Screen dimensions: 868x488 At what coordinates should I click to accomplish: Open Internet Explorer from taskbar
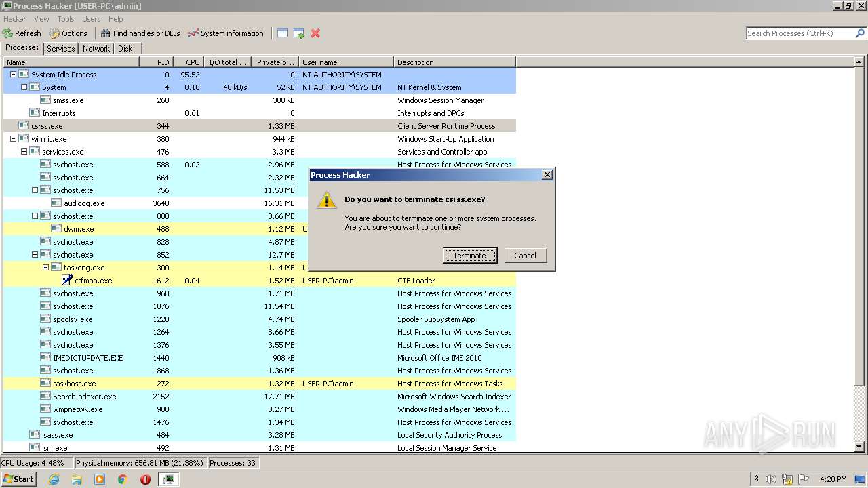click(54, 479)
